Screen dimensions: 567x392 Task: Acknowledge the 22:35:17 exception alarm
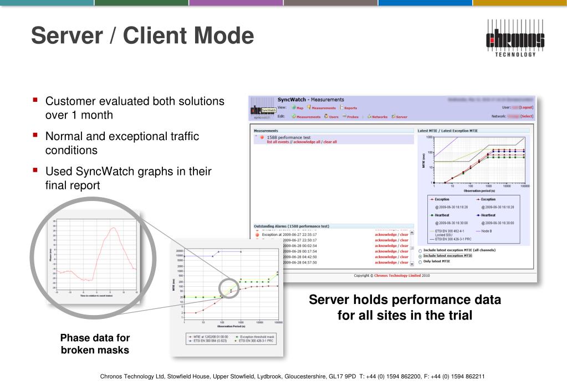pyautogui.click(x=385, y=234)
